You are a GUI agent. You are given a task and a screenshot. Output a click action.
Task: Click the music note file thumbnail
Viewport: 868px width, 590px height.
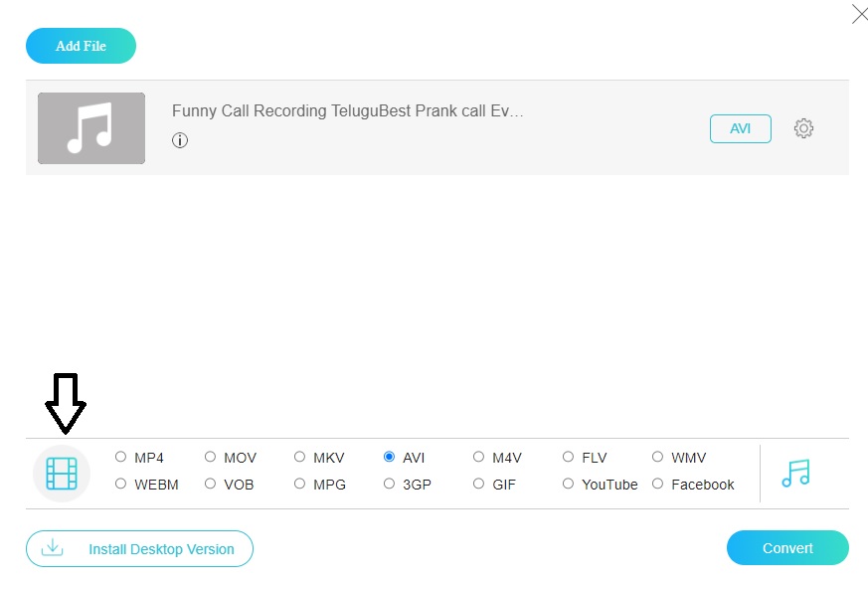click(x=91, y=128)
